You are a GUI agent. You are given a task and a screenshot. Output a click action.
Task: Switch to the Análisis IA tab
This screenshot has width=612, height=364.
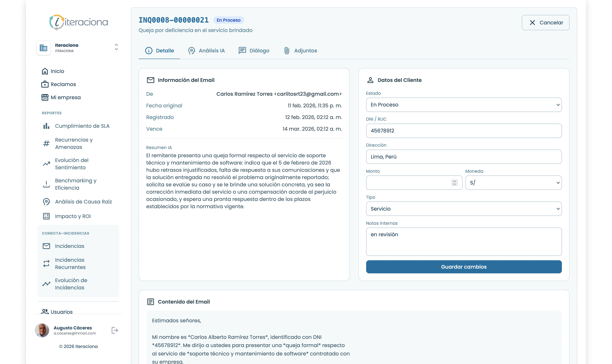click(x=206, y=51)
